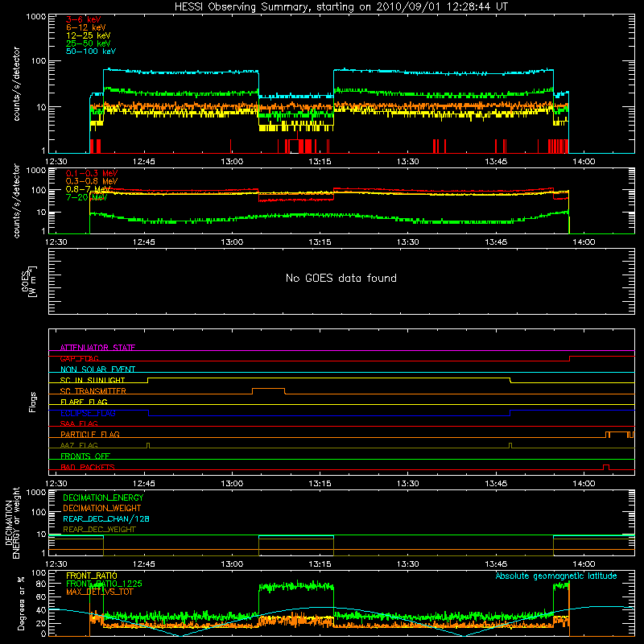Click the REAR_DEC_WEIGHT legend entry

point(99,530)
